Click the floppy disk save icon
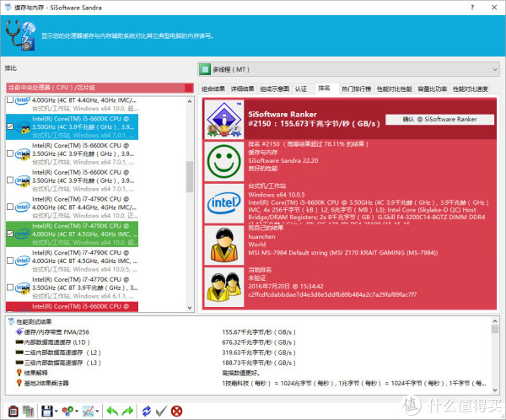Viewport: 506px width, 420px height. click(x=47, y=411)
